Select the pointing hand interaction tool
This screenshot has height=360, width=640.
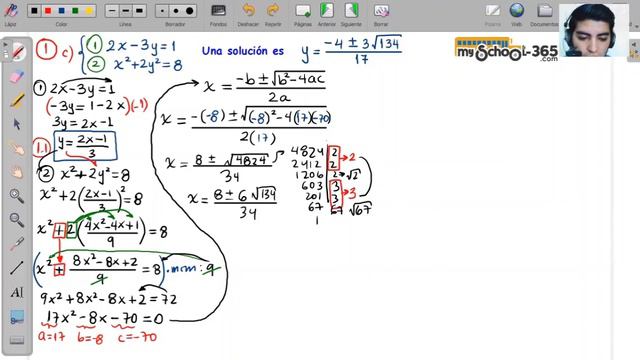pos(17,148)
